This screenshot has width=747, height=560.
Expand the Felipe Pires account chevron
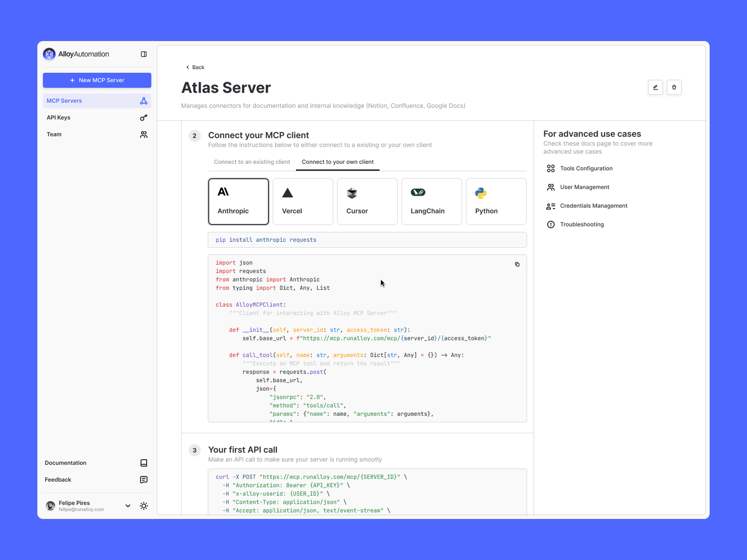[x=128, y=506]
